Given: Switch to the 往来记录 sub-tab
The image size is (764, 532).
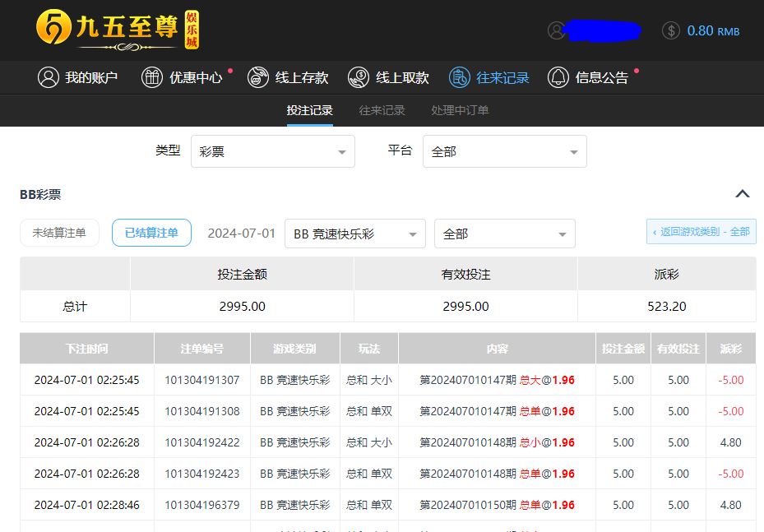Looking at the screenshot, I should click(382, 110).
